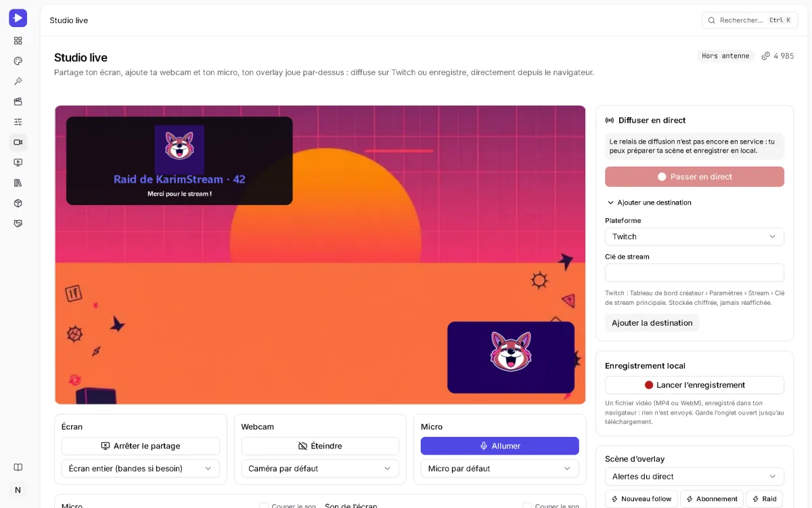Screen dimensions: 812x508
Task: Toggle Couper le son checkbox for Son de l'écran
Action: click(527, 506)
